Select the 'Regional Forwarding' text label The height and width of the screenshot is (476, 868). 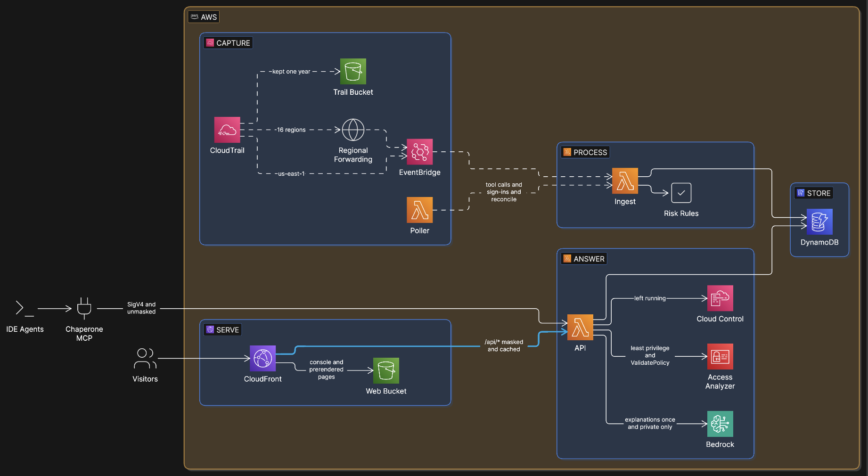pyautogui.click(x=353, y=155)
